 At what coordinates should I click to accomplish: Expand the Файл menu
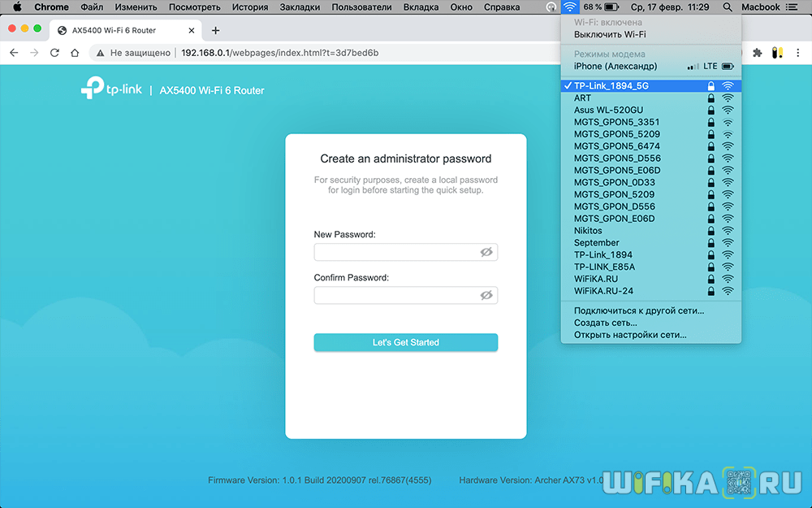coord(92,7)
